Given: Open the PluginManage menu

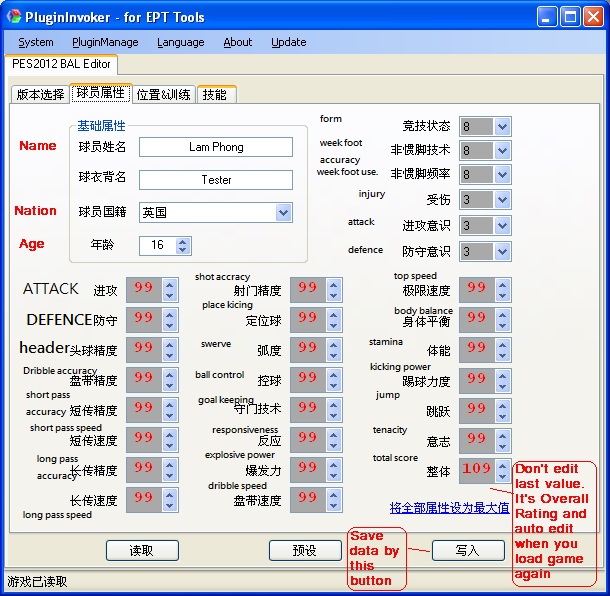Looking at the screenshot, I should [x=105, y=42].
